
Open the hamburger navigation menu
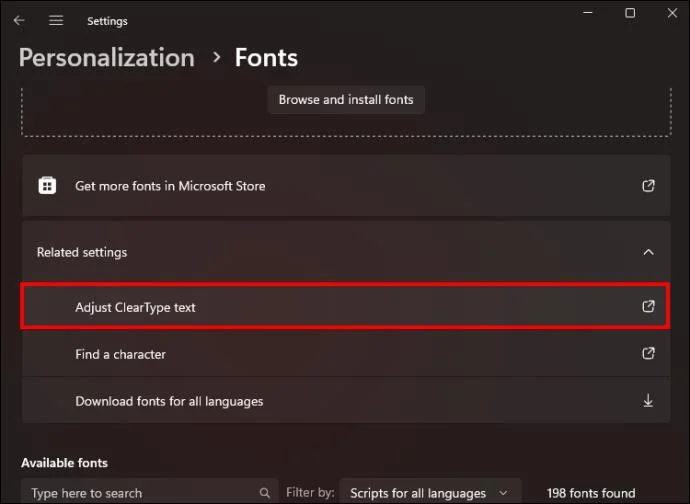56,20
